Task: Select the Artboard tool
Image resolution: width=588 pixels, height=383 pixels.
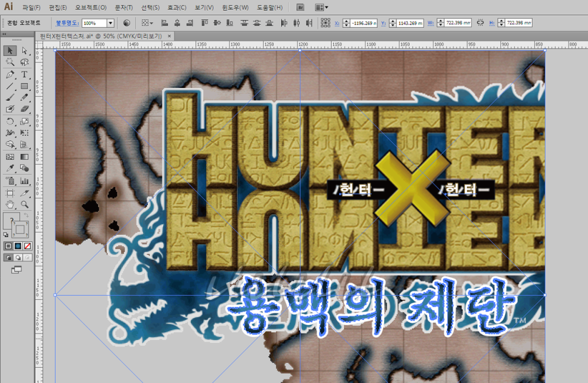Action: coord(10,193)
